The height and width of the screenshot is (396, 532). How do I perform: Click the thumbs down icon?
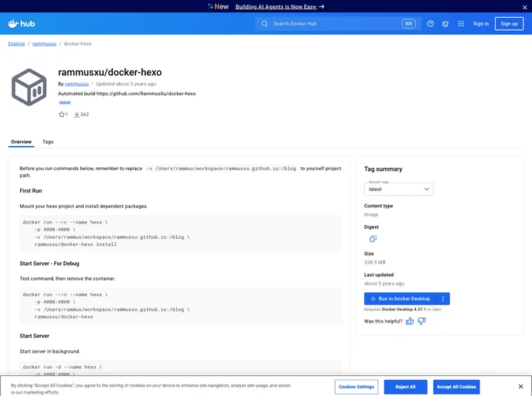tap(421, 321)
